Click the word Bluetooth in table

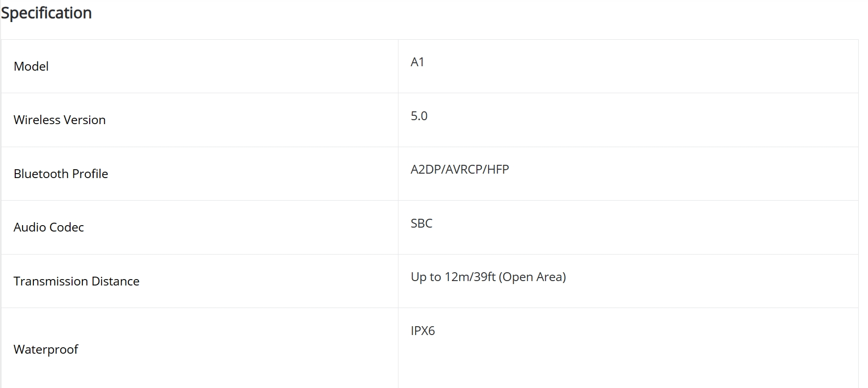point(41,174)
